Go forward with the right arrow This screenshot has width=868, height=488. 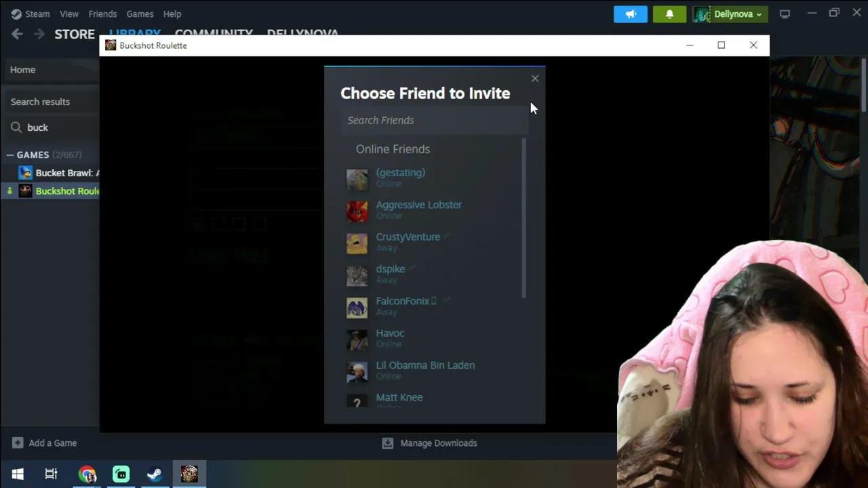click(39, 34)
